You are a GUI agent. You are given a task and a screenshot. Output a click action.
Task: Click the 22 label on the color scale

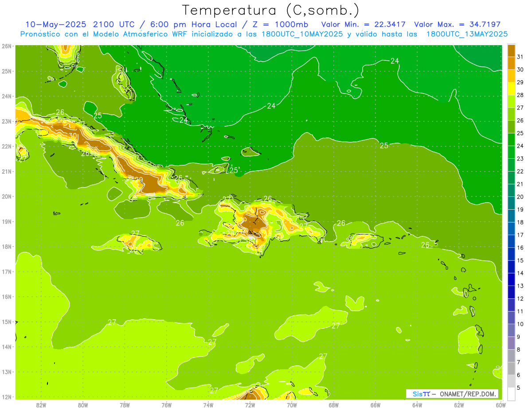520,171
